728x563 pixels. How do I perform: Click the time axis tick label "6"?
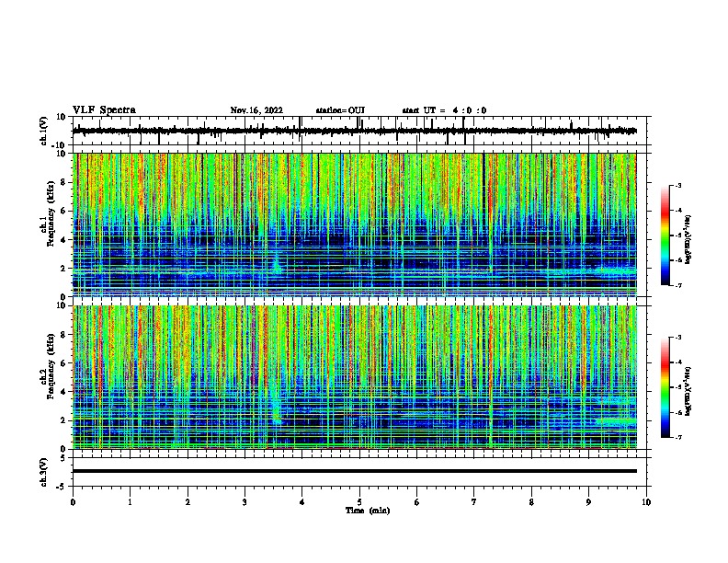[417, 502]
